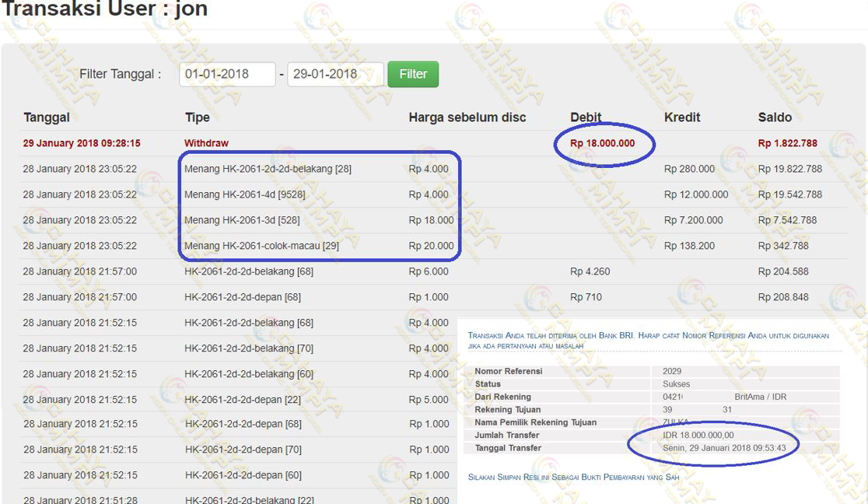
Task: Click the Saldo column header
Action: point(775,117)
